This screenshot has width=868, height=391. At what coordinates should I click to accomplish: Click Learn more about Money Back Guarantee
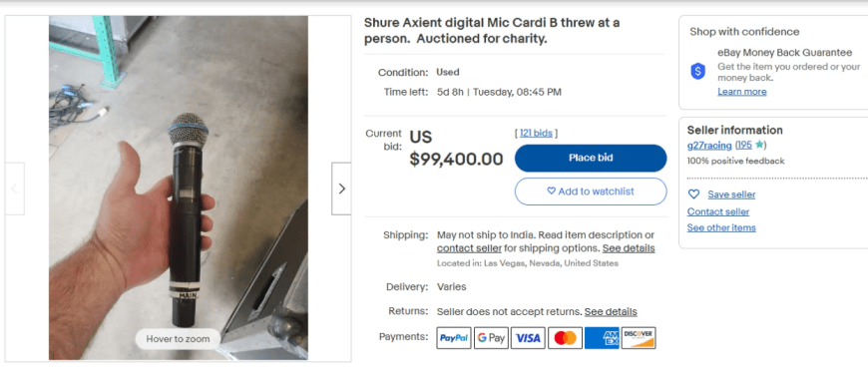[741, 92]
